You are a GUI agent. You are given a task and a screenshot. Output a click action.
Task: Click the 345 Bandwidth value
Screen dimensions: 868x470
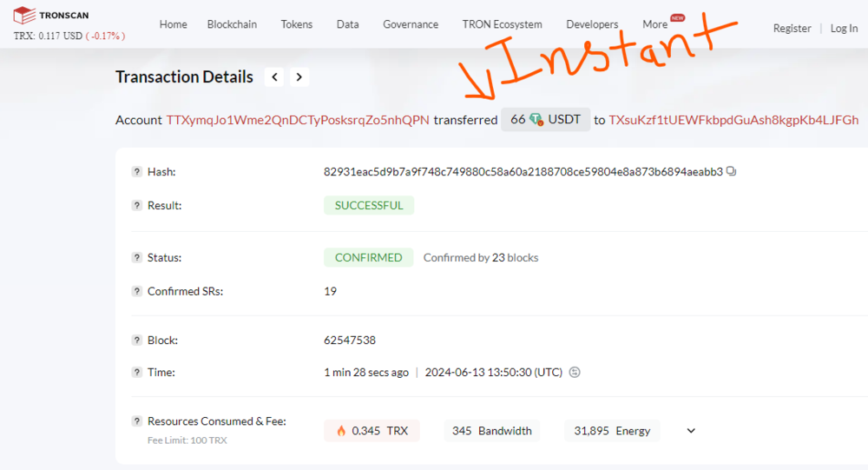491,431
